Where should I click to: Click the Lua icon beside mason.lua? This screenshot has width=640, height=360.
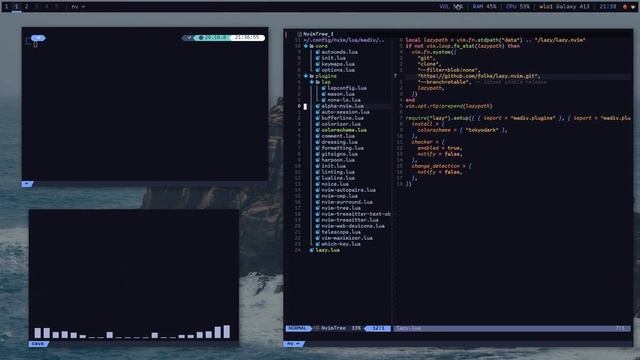[324, 94]
